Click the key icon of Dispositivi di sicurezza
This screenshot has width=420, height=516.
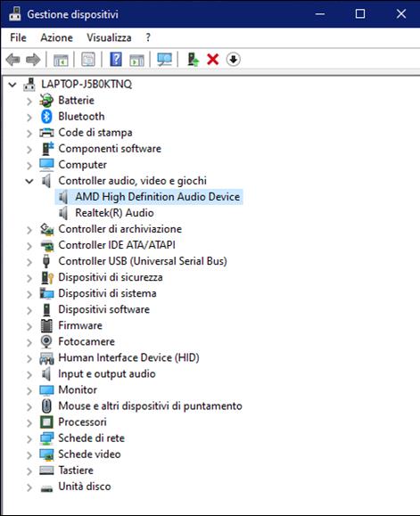pyautogui.click(x=47, y=277)
